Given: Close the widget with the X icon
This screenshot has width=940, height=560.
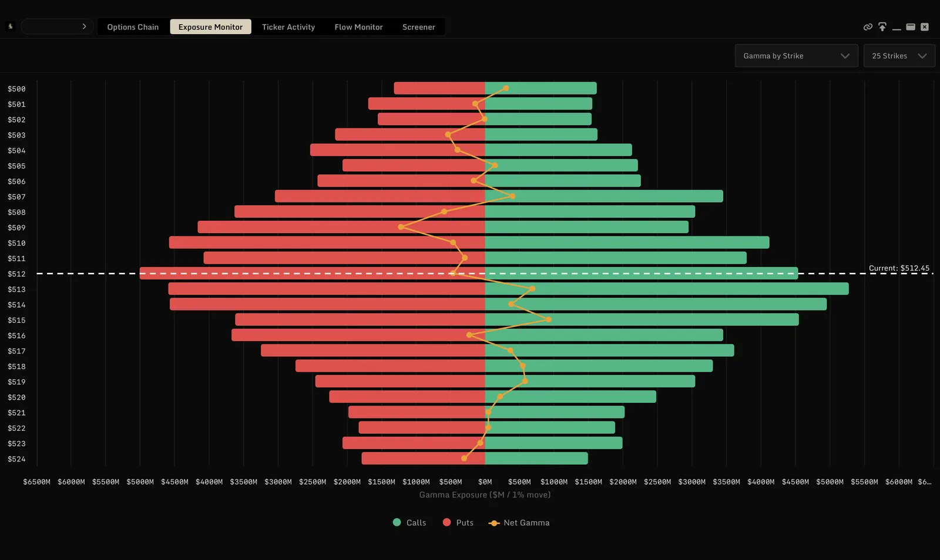Looking at the screenshot, I should click(925, 27).
